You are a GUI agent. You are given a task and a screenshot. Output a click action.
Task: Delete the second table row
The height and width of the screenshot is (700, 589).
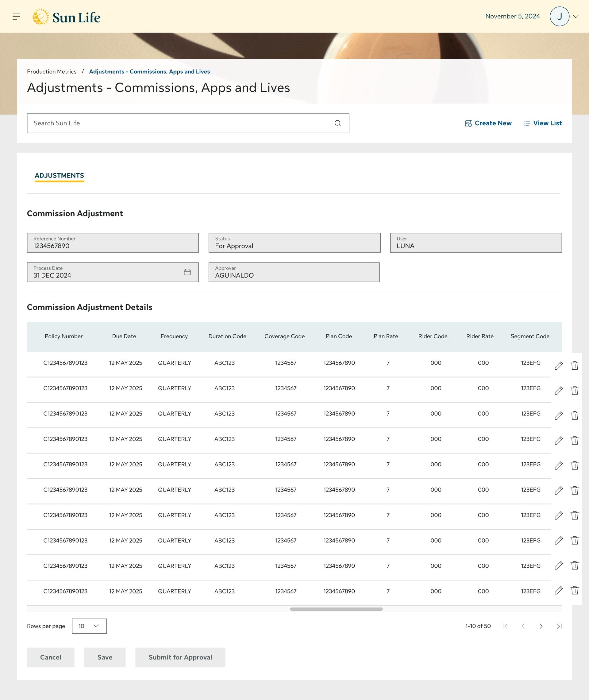pos(575,390)
